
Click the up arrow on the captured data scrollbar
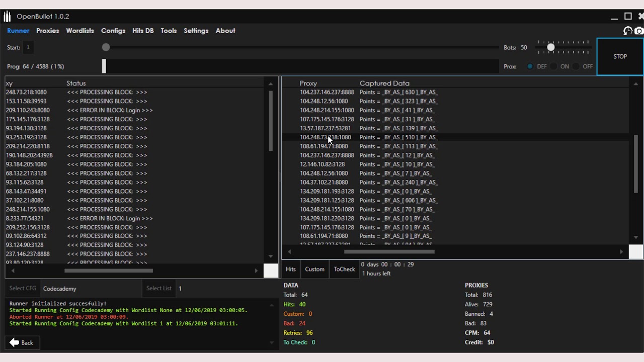(635, 83)
